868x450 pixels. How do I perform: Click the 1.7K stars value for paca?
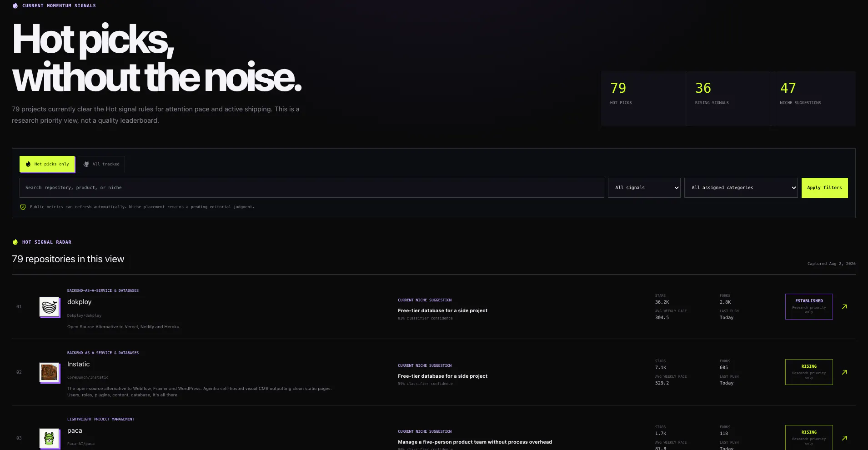[x=661, y=434]
